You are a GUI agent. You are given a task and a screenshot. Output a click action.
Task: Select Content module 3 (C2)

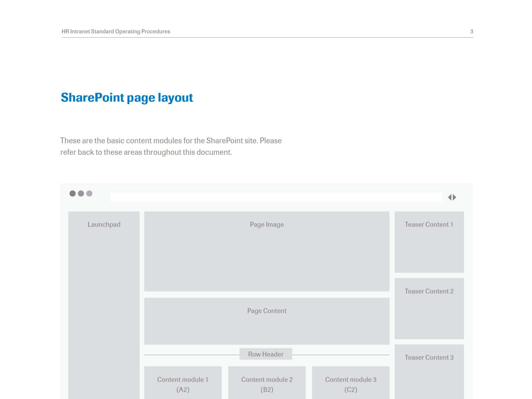coord(351,383)
